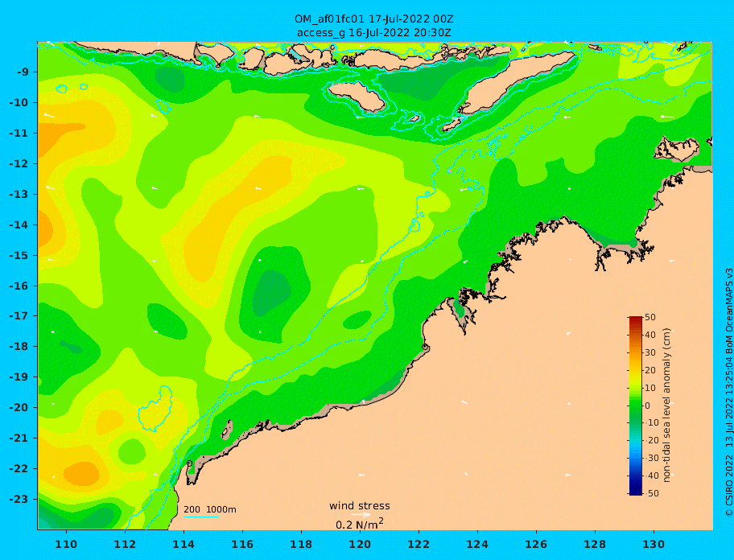Screen dimensions: 734x560
Task: Click the latitude axis label "-12"
Action: pyautogui.click(x=20, y=164)
